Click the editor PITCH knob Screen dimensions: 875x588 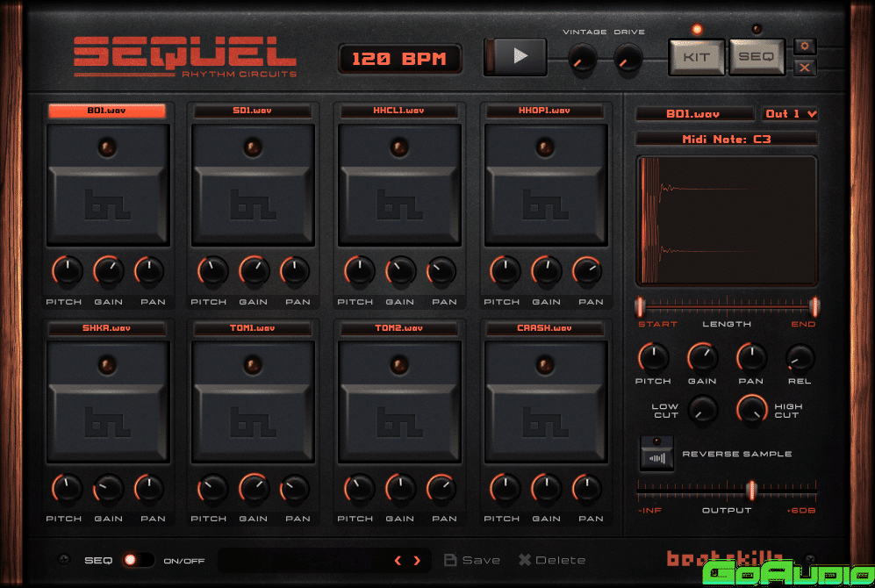(x=653, y=357)
